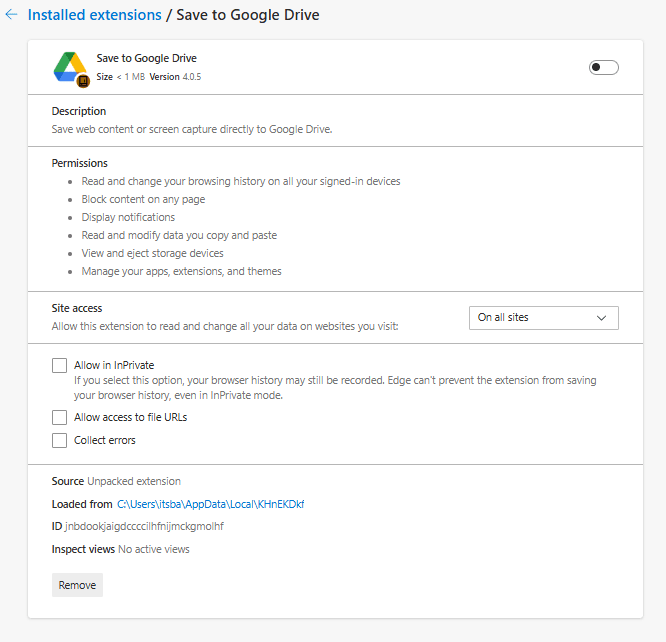Click the Site access heading
This screenshot has width=666, height=642.
77,308
